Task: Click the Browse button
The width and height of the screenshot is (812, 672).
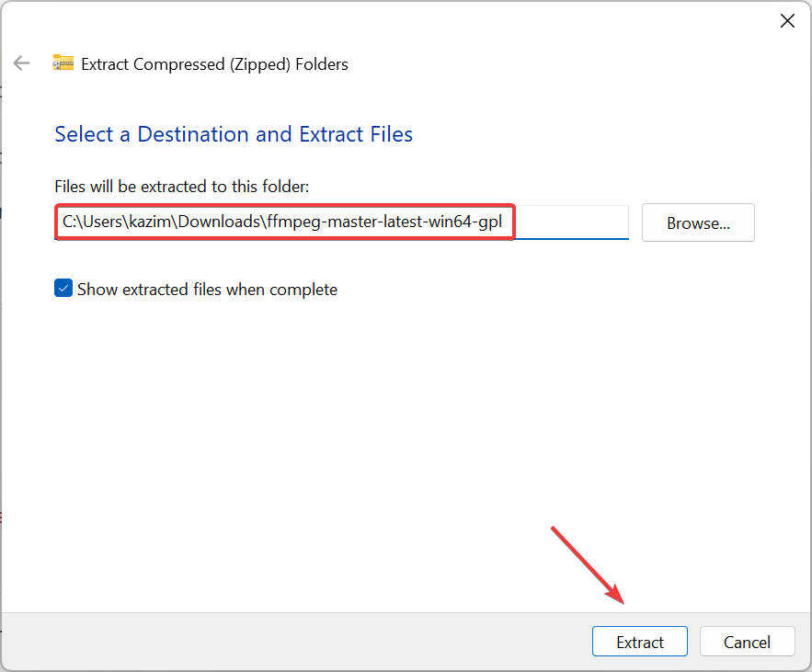Action: coord(697,222)
